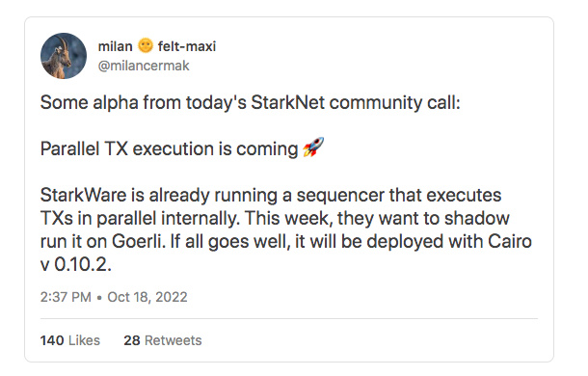
Task: Click the '2:37 PM' timestamp
Action: coord(66,297)
